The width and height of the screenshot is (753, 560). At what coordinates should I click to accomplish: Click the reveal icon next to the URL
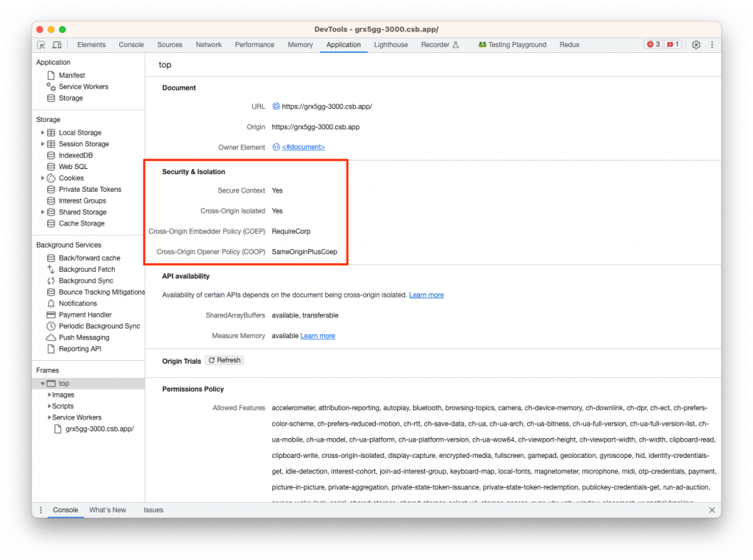276,106
